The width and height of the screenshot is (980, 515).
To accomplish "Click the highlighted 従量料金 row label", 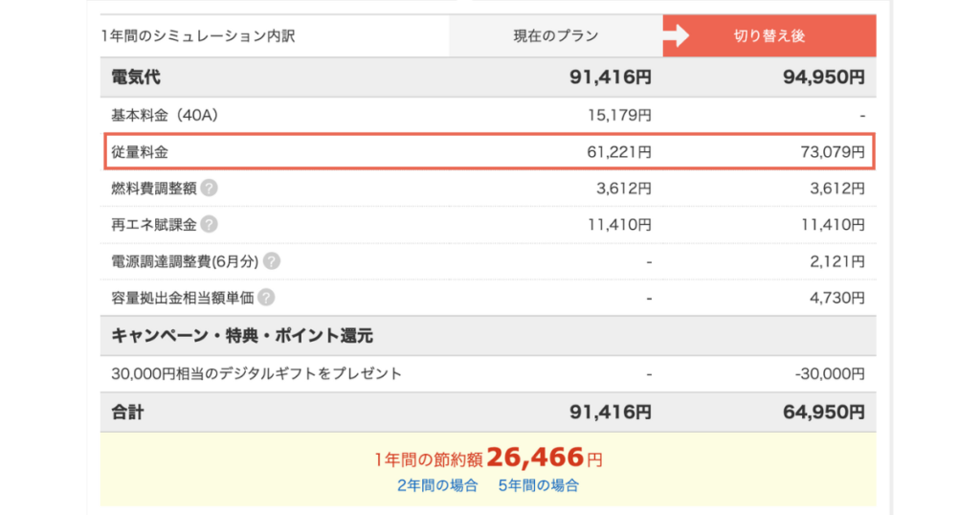I will (x=140, y=152).
